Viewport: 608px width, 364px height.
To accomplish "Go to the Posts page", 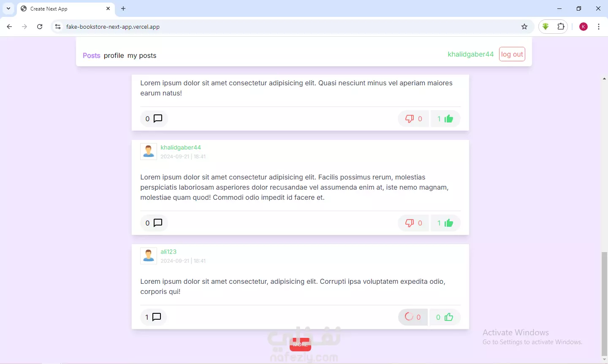I will tap(92, 56).
